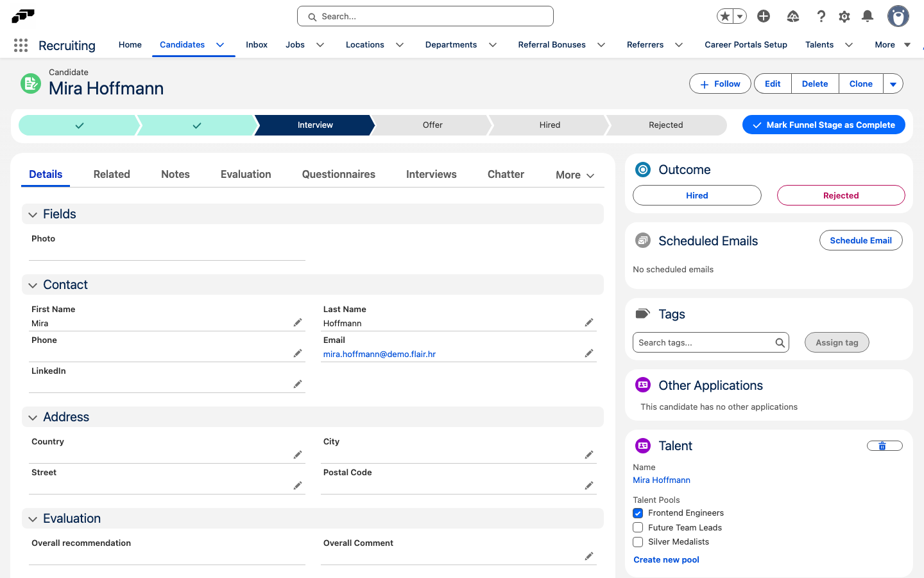
Task: Edit the Country field pencil icon
Action: 298,455
